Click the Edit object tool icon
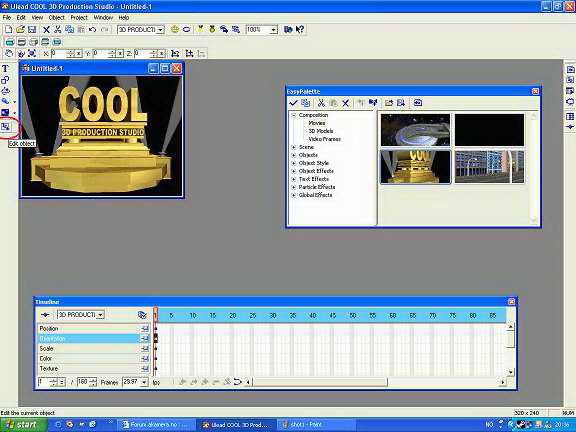Screen dimensions: 576x432 tap(6, 127)
